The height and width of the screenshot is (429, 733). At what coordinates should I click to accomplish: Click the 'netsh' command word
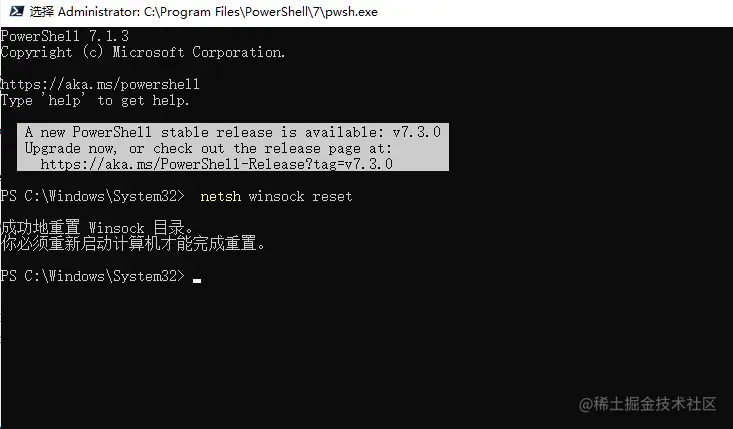pyautogui.click(x=221, y=196)
